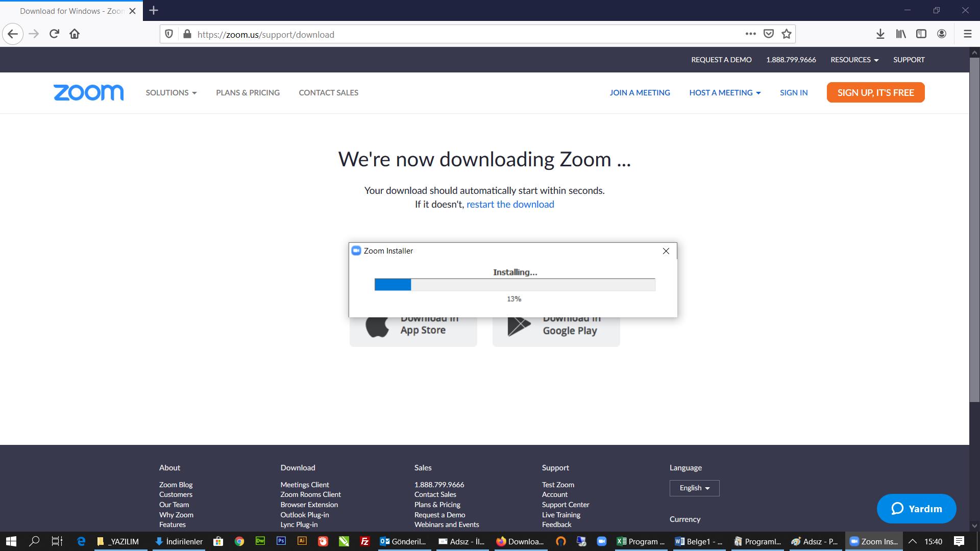Click the Zoom logo in the header
Screen dimensions: 980x551
pos(88,92)
